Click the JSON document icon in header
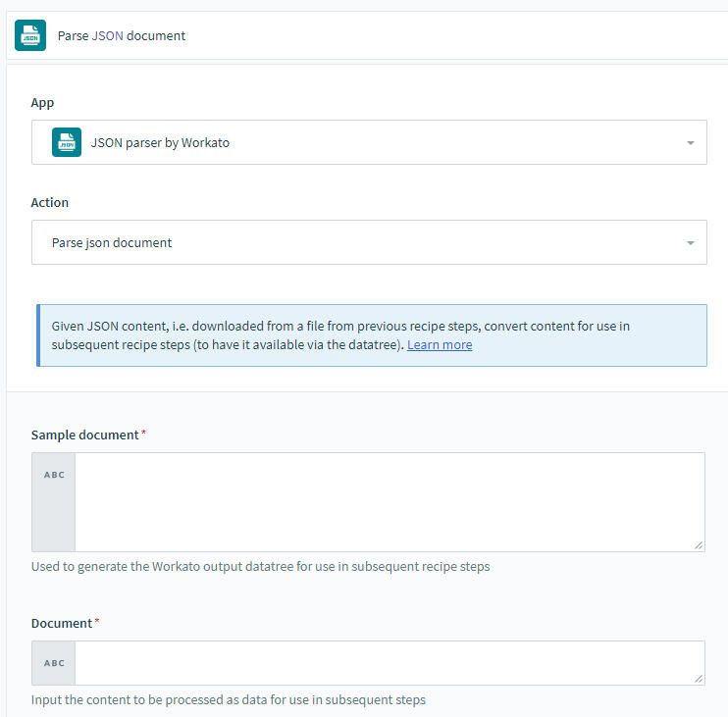 click(x=30, y=35)
